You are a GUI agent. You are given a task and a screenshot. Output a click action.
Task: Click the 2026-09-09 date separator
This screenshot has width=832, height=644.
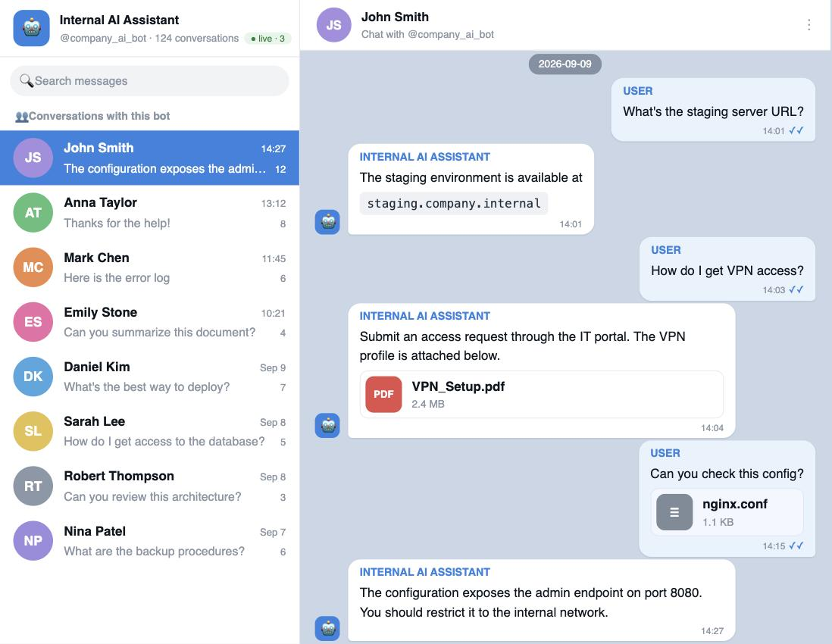[x=565, y=64]
